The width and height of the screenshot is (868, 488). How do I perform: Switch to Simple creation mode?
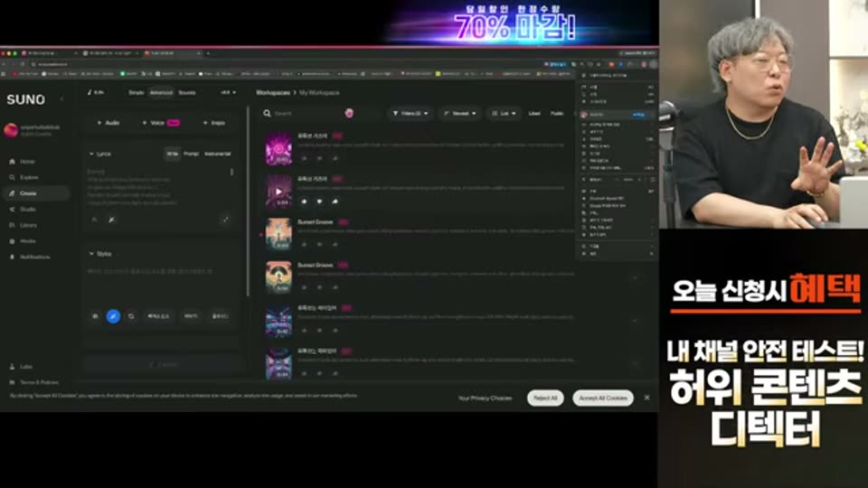[x=137, y=92]
